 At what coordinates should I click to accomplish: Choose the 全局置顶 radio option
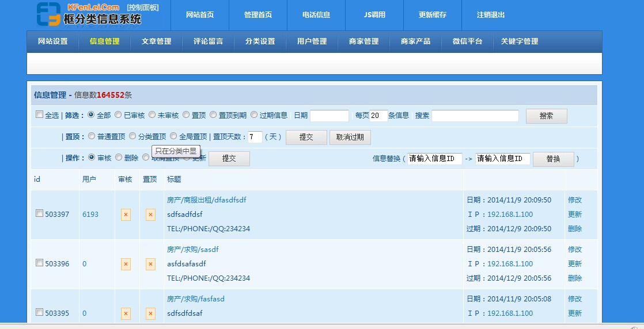(173, 136)
